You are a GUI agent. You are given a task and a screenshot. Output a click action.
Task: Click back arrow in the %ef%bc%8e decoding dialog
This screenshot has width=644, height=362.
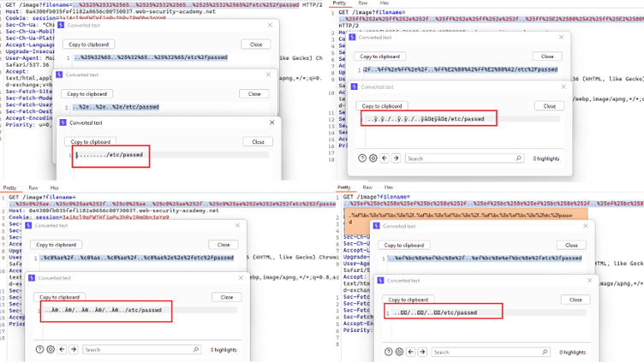[411, 352]
